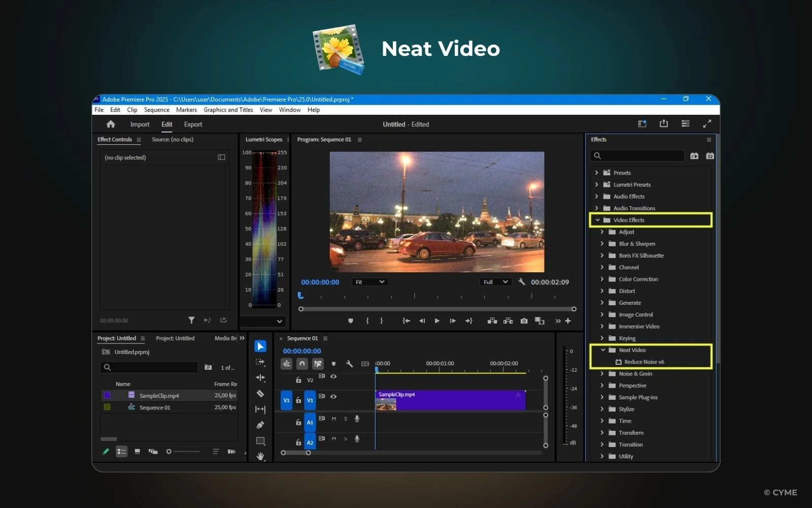This screenshot has height=508, width=812.
Task: Open the Fit zoom dropdown
Action: click(369, 281)
